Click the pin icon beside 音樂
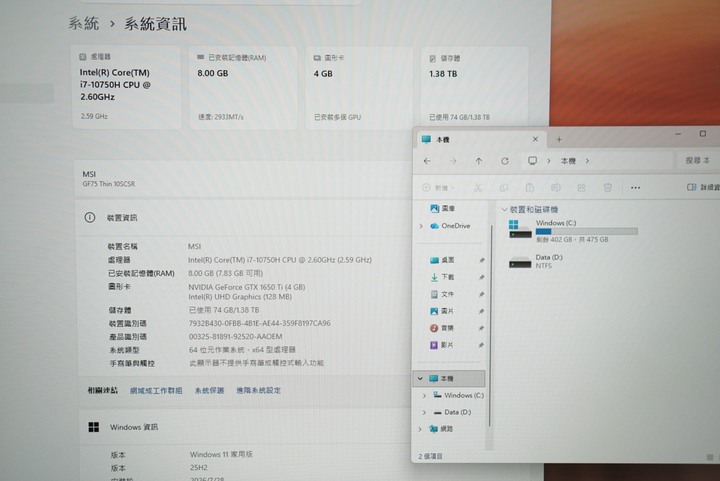This screenshot has height=481, width=720. point(481,328)
